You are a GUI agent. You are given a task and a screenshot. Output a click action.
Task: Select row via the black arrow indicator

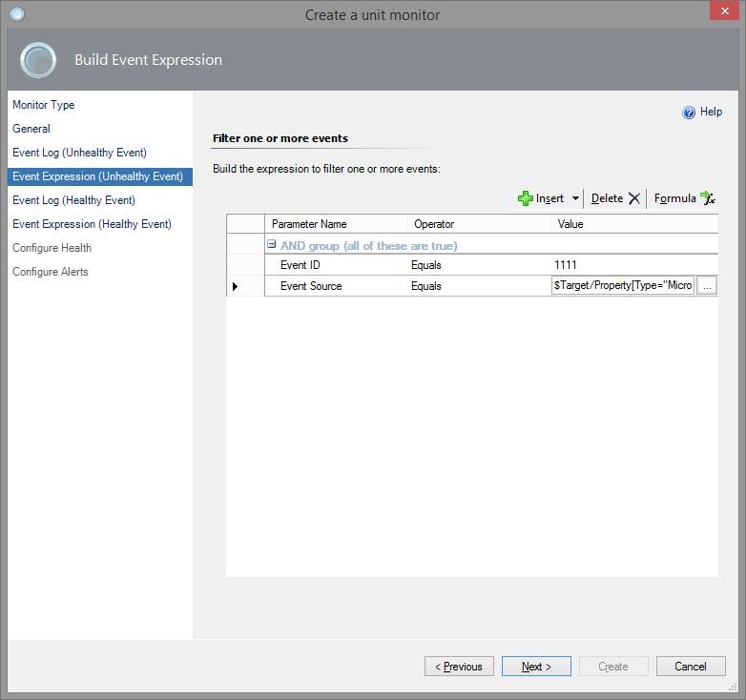click(235, 286)
